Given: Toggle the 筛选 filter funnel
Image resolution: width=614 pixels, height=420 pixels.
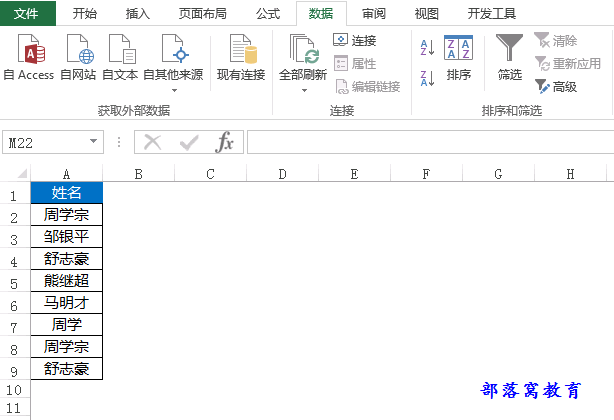Looking at the screenshot, I should click(x=510, y=57).
